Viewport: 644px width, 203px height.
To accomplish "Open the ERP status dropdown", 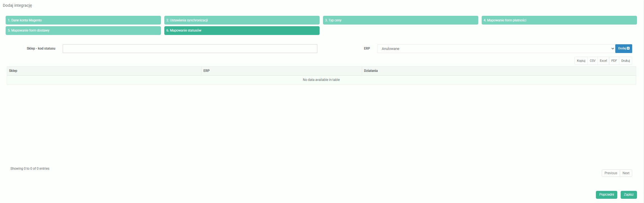I will (496, 48).
